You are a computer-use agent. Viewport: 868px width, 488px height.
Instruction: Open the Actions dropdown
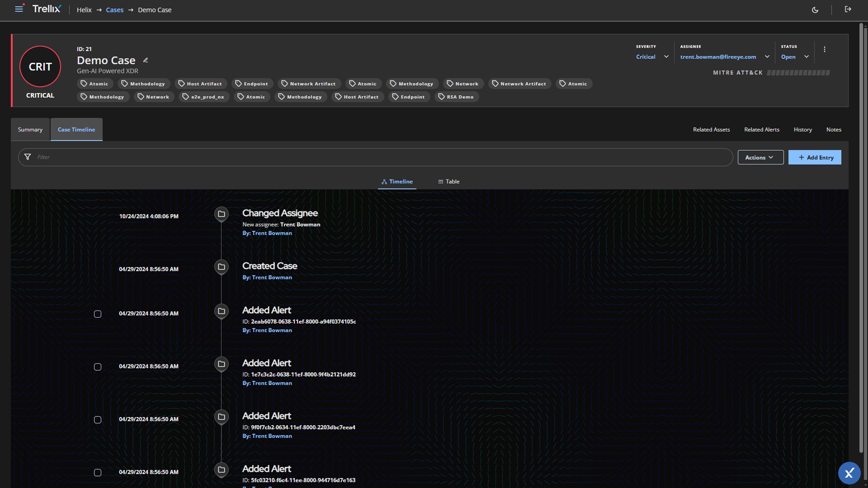[761, 157]
